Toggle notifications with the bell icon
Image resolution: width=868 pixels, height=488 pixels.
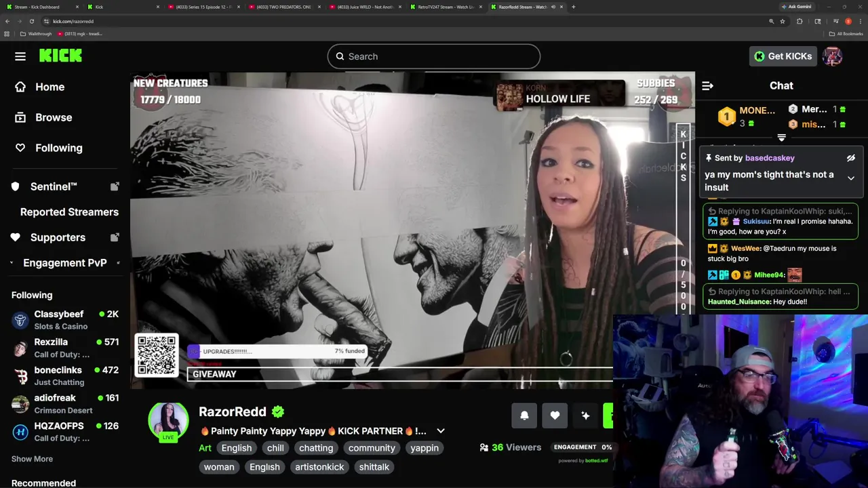pos(524,415)
